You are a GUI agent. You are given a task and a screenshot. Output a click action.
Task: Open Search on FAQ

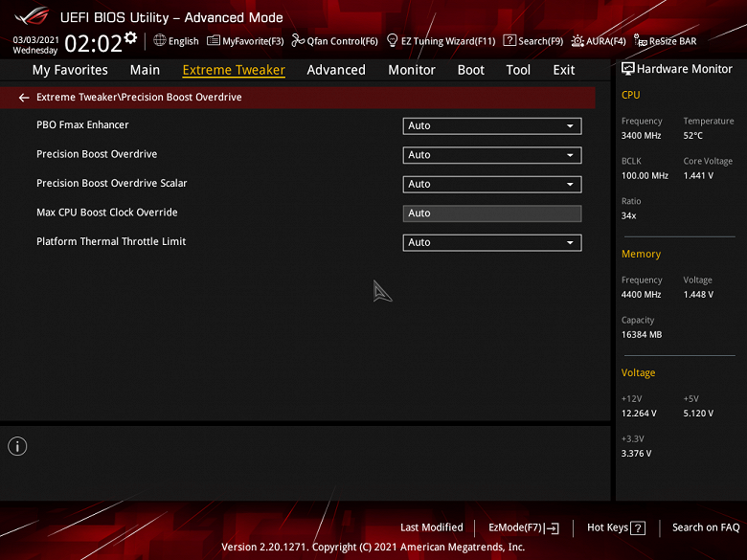pos(706,527)
